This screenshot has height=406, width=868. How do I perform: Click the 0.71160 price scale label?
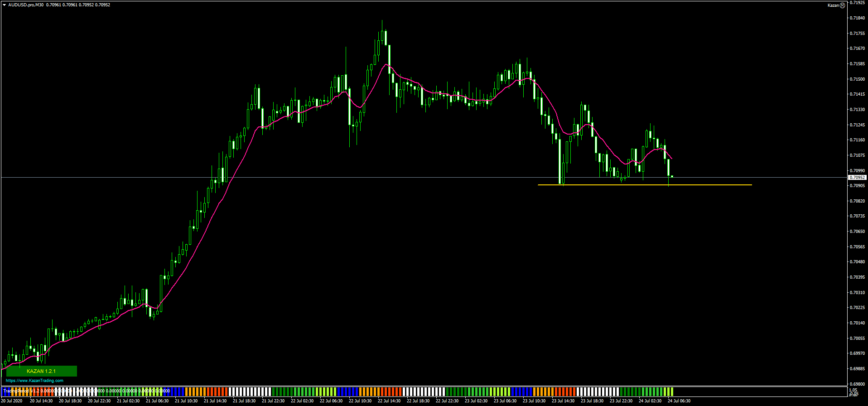click(858, 140)
